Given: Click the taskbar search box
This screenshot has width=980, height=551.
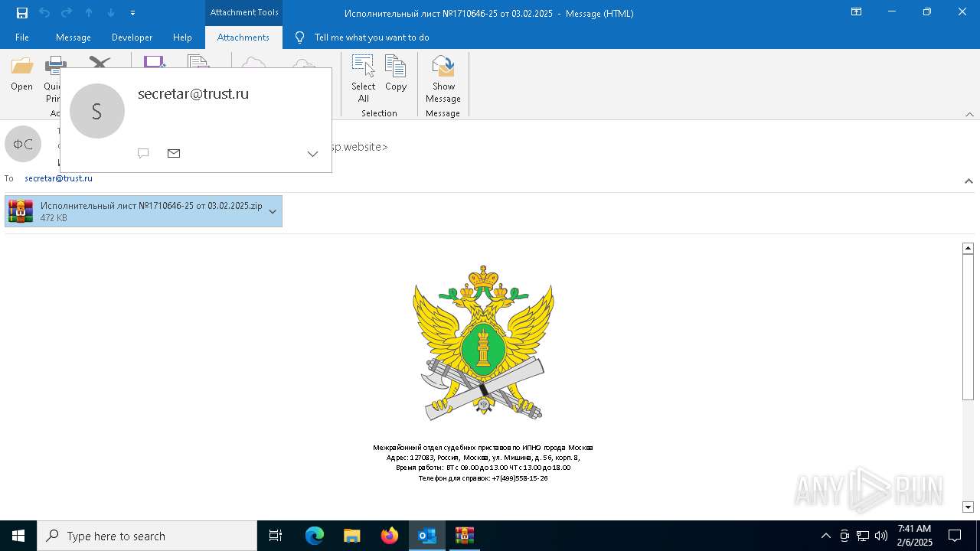Looking at the screenshot, I should pos(147,536).
